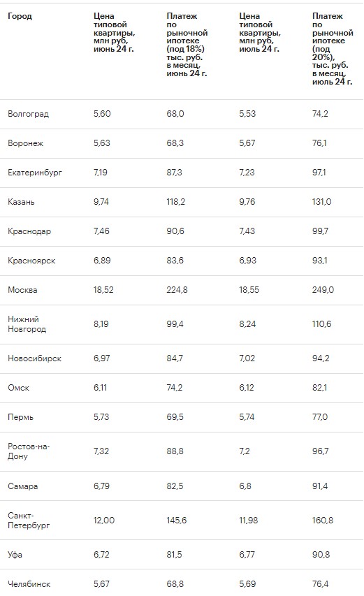
Task: Click the Санкт-Петербург city cell
Action: point(29,521)
